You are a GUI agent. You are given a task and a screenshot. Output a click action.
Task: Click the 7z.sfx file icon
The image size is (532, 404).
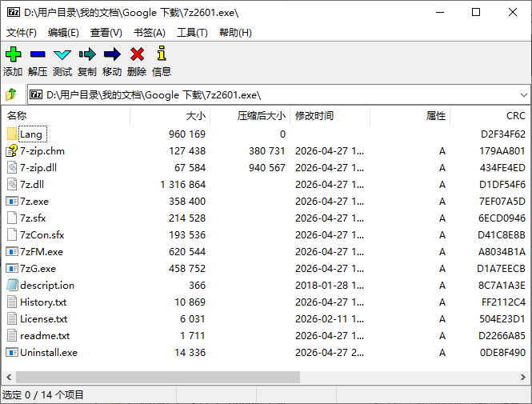[x=12, y=218]
